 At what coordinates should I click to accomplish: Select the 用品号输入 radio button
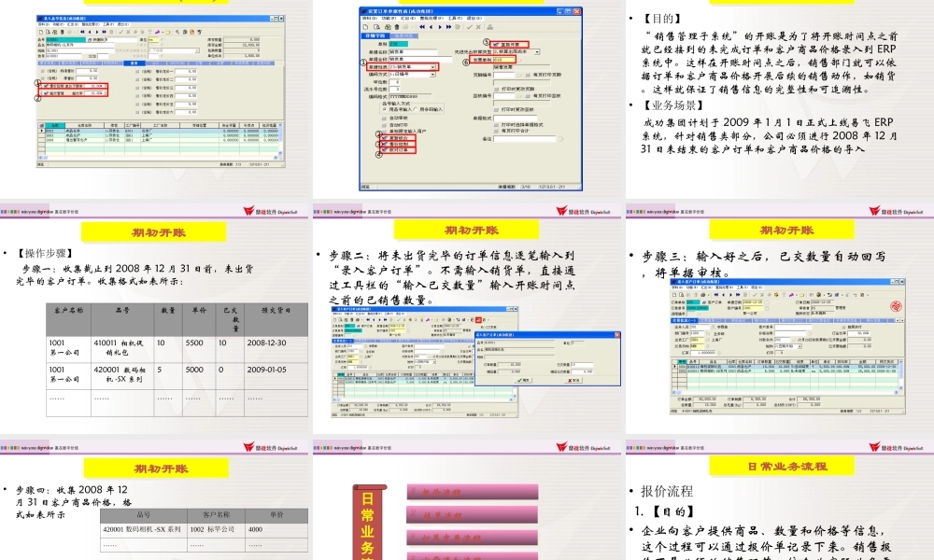[385, 109]
